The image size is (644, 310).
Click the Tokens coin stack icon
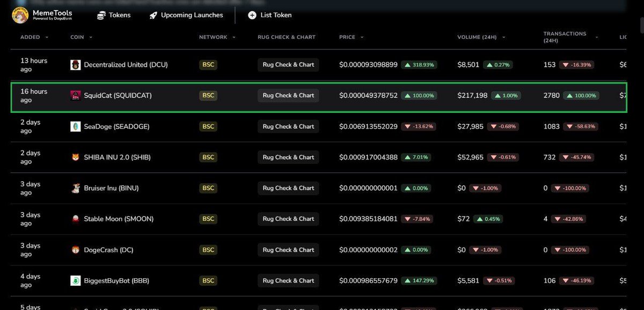point(101,16)
